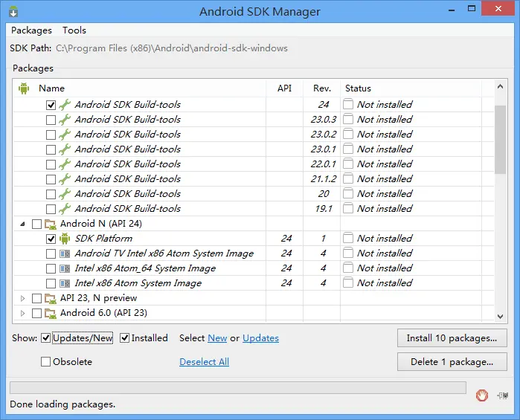Click the wrench icon for Build-tools 19.1

pos(65,209)
